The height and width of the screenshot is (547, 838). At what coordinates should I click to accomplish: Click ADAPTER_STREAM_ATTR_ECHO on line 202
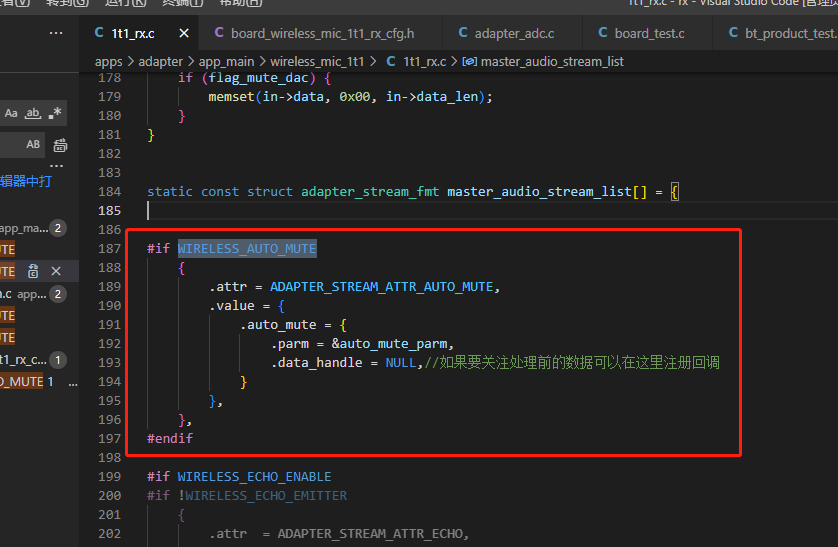click(x=369, y=534)
